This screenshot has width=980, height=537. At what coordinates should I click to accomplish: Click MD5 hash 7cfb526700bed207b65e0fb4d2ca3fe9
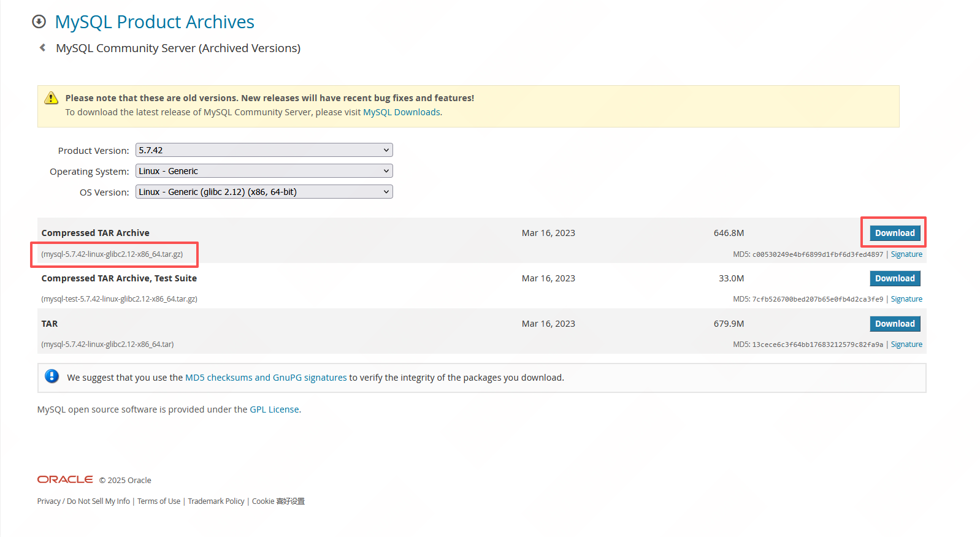tap(817, 299)
